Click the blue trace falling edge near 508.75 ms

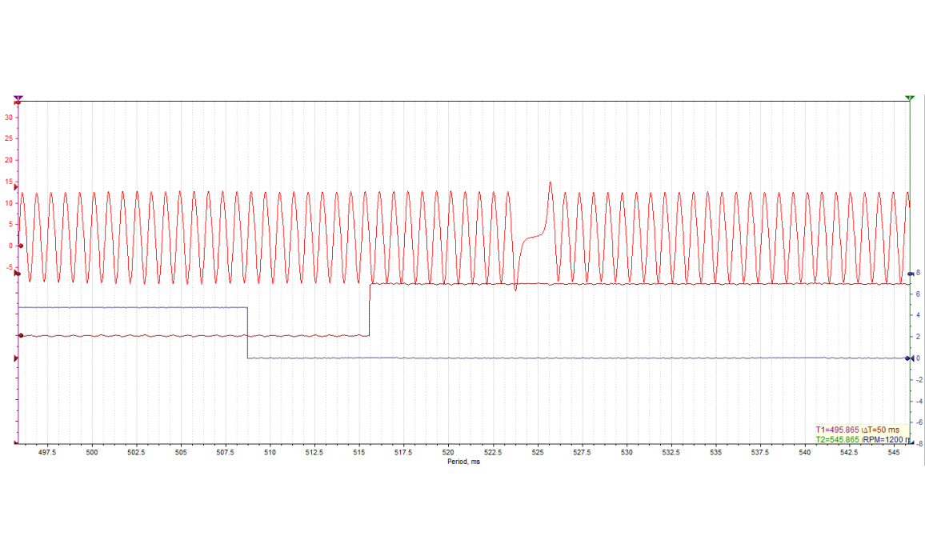coord(247,333)
